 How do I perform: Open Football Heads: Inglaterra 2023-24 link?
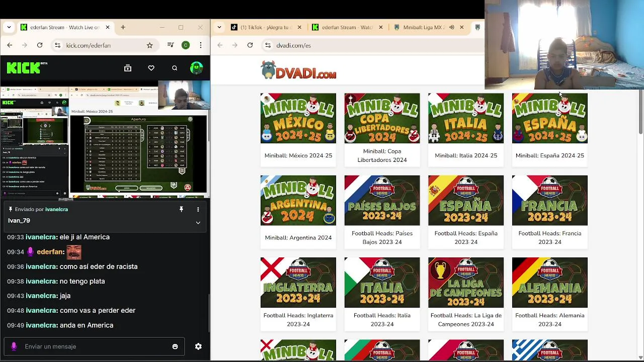(x=298, y=320)
